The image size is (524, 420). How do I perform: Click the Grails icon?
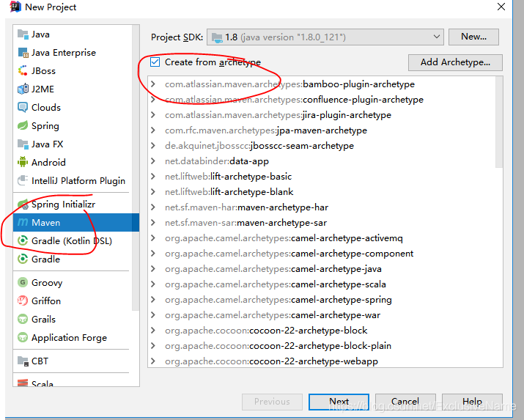23,319
